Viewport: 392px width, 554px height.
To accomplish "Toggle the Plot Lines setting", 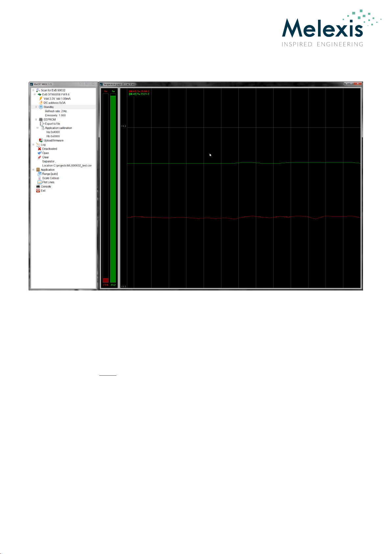I will [48, 182].
